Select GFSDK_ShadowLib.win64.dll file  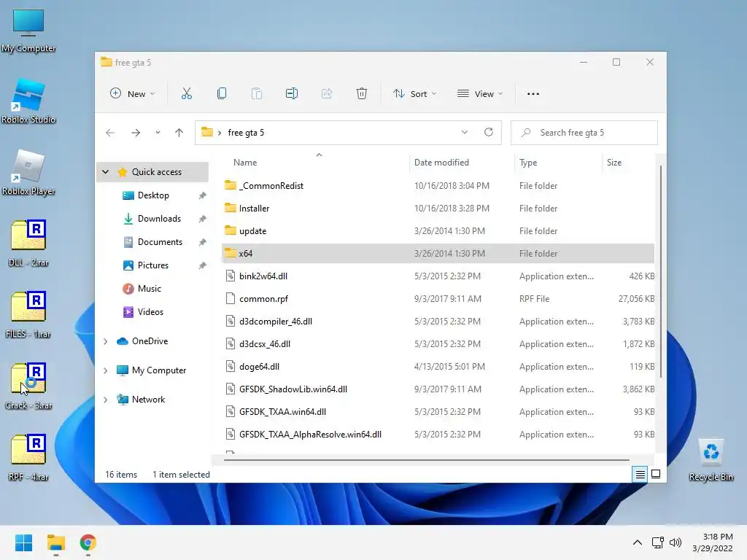[x=438, y=389]
